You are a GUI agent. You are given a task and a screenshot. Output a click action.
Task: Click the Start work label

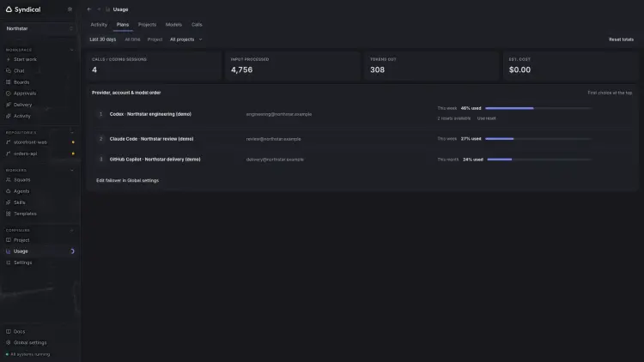point(25,59)
